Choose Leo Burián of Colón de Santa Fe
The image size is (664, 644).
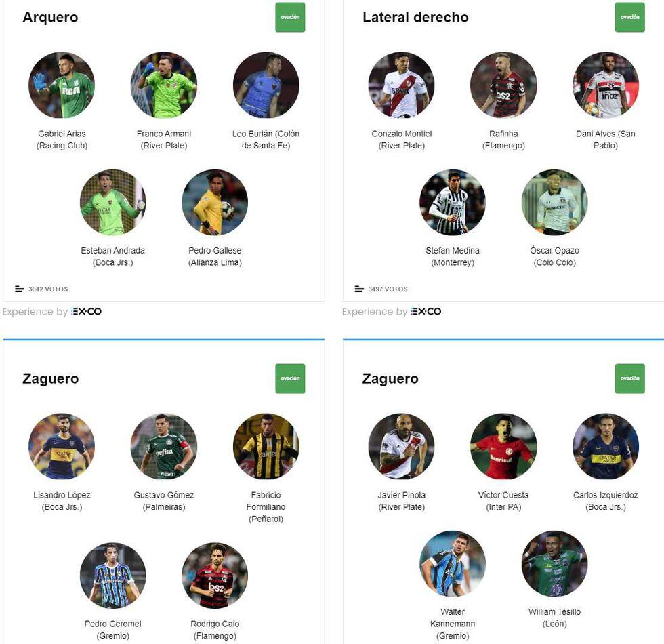(266, 85)
